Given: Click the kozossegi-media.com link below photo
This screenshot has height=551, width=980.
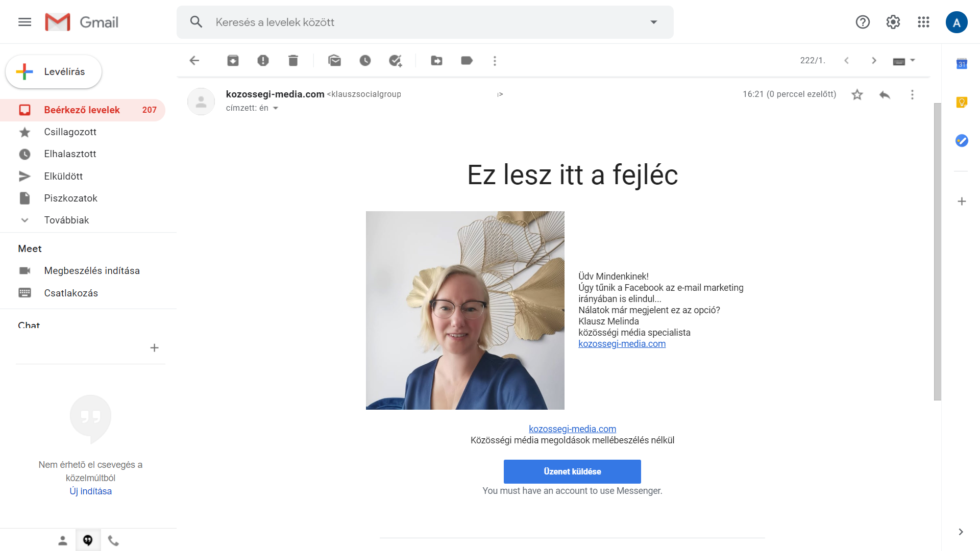Looking at the screenshot, I should point(572,429).
